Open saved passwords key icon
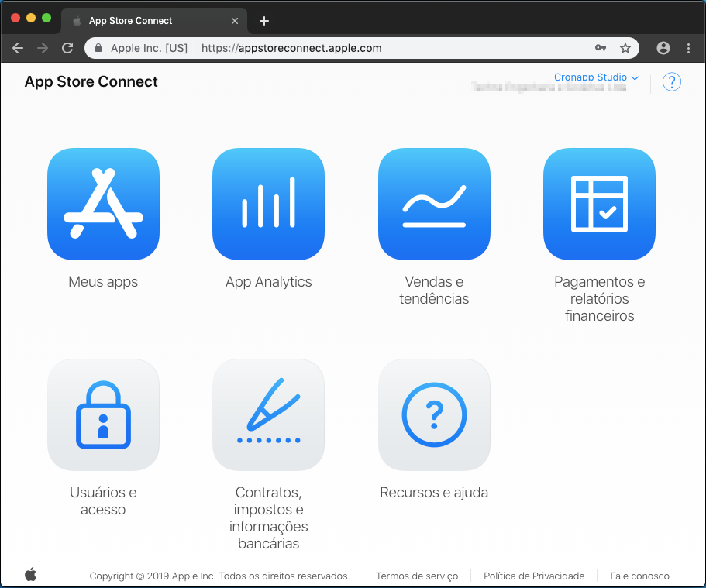 coord(600,48)
